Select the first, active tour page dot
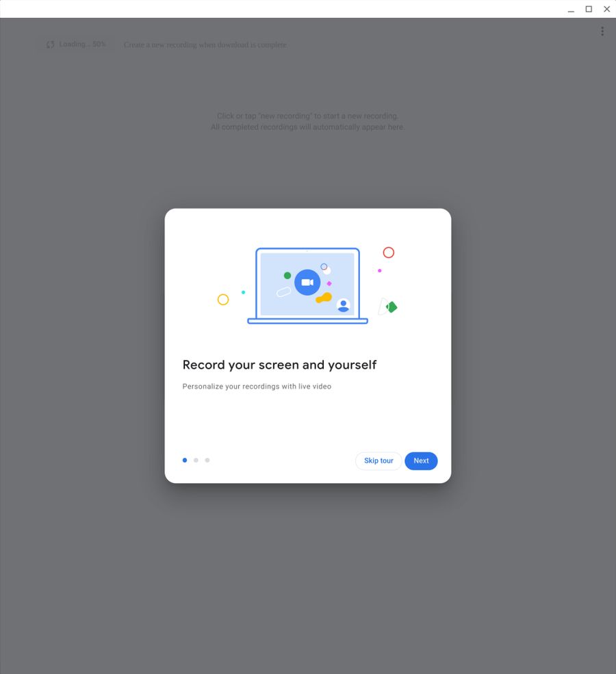Screen dimensions: 616x674 coord(185,461)
